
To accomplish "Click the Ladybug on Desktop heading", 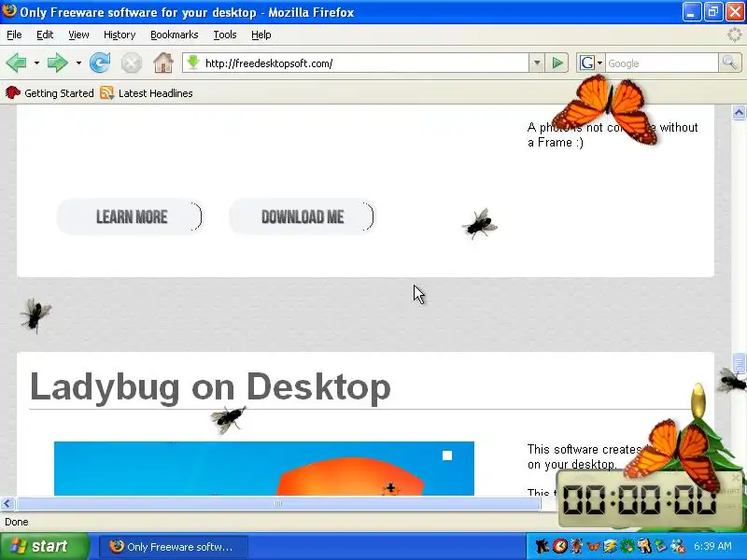I will tap(210, 386).
